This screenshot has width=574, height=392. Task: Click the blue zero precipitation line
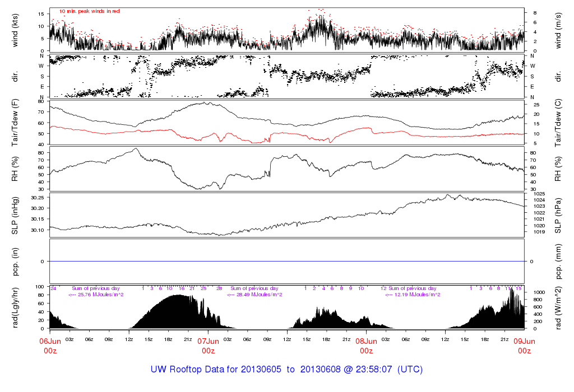pos(287,262)
